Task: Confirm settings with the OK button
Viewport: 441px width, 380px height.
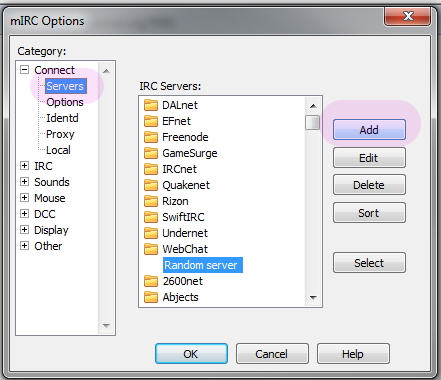Action: point(191,354)
